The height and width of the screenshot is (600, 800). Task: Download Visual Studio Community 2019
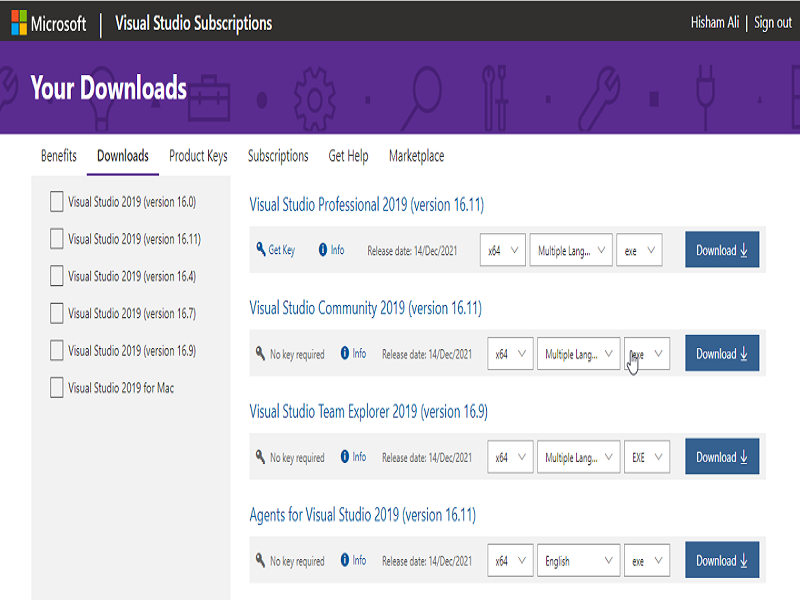[721, 353]
